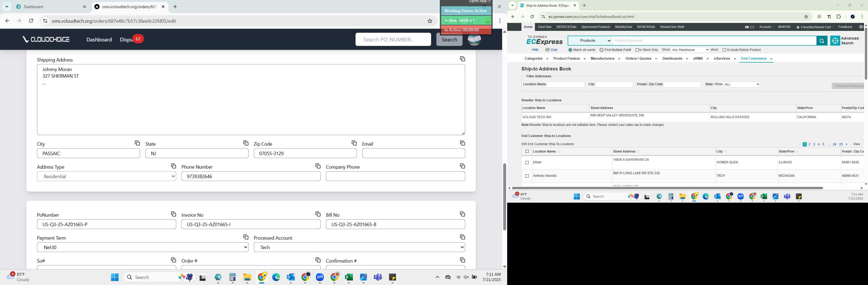Check Exclude Refurb Product checkbox

point(724,50)
